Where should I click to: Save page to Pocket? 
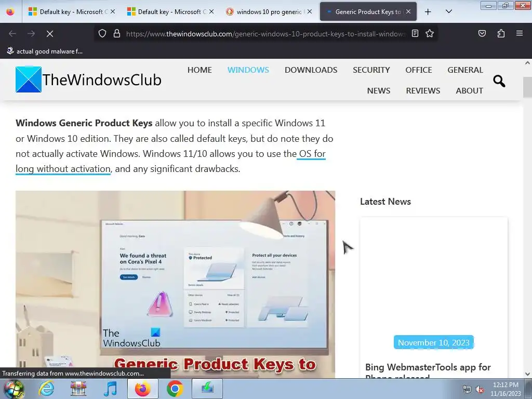482,34
